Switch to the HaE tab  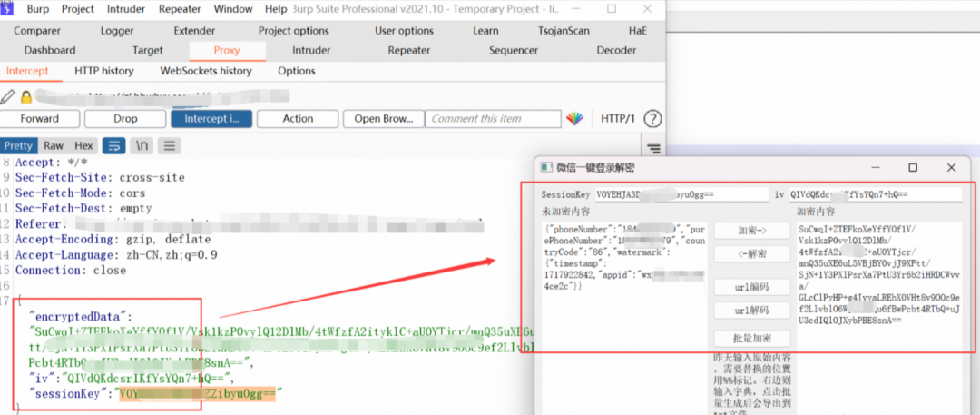coord(638,31)
